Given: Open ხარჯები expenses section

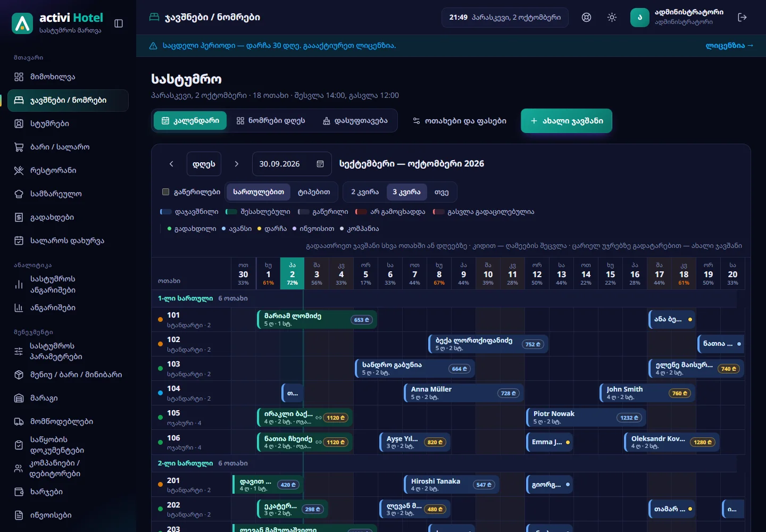Looking at the screenshot, I should (x=68, y=492).
